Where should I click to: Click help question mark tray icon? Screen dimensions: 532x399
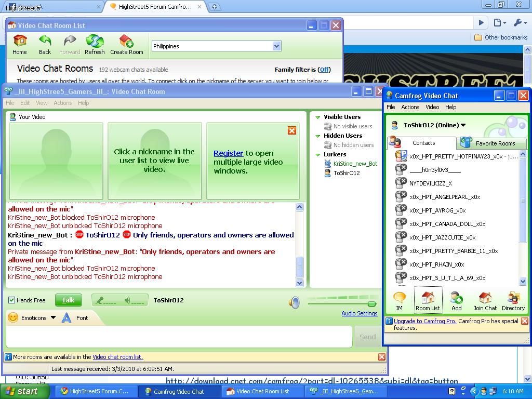(x=451, y=391)
